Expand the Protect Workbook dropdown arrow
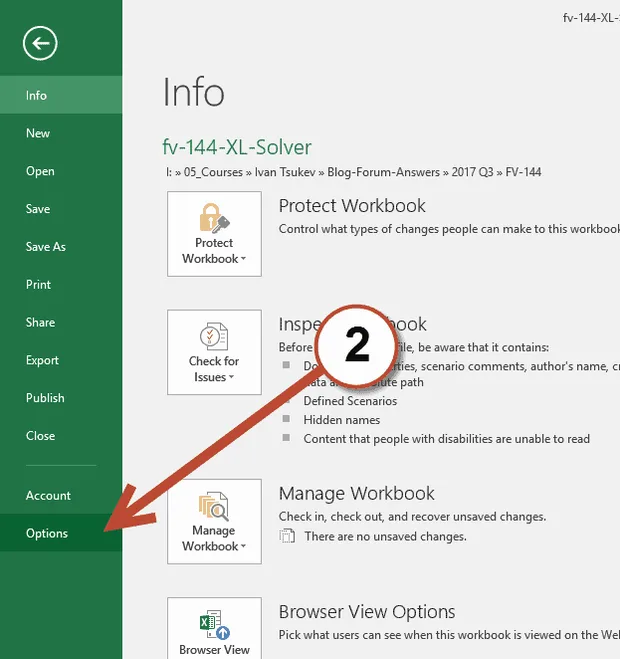The width and height of the screenshot is (620, 659). pyautogui.click(x=243, y=259)
